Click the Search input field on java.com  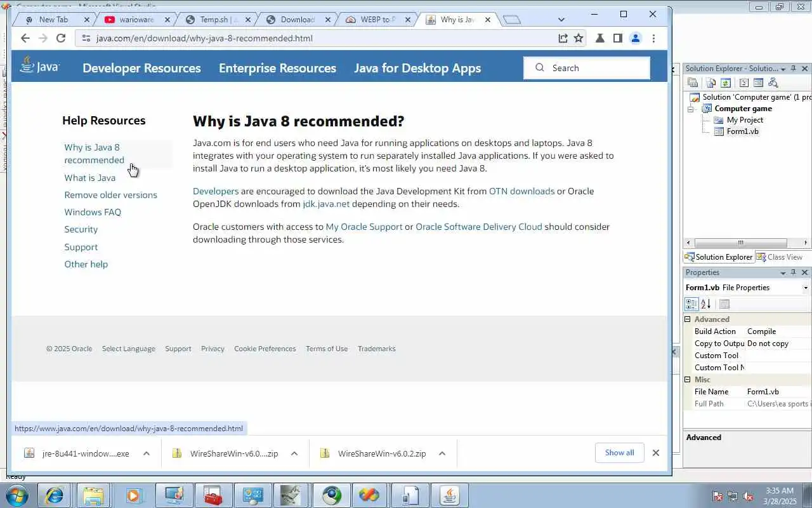pos(587,68)
